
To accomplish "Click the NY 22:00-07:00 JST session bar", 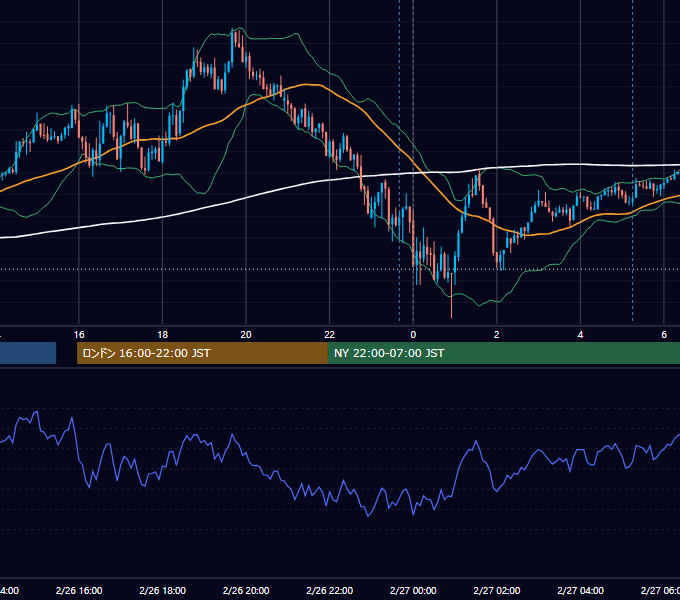I will pos(503,353).
